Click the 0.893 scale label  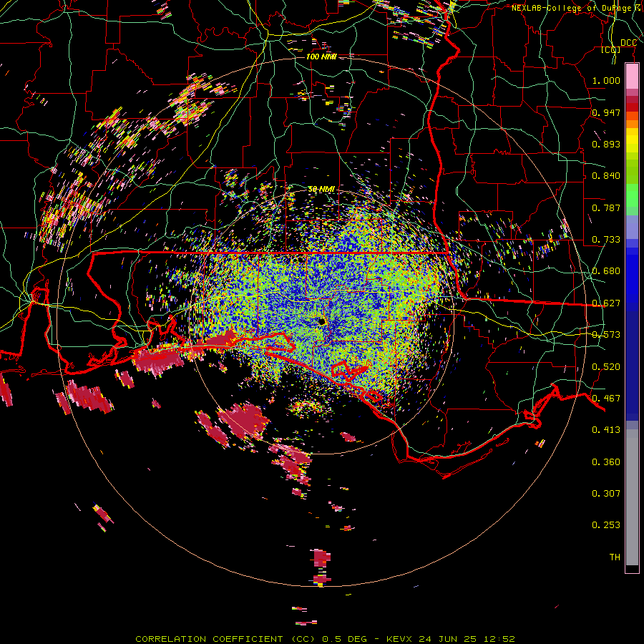[606, 144]
